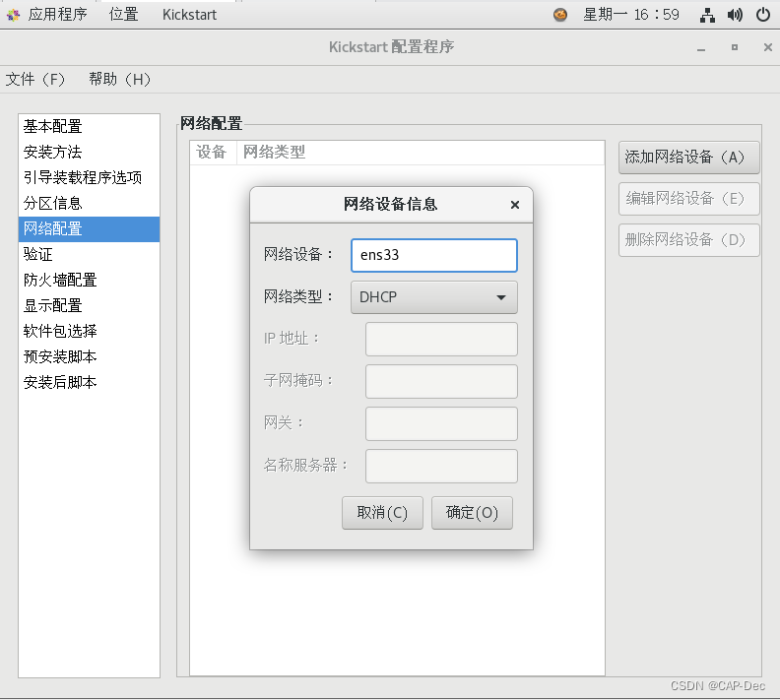Click 添加网络设备 (A) button

pyautogui.click(x=689, y=158)
